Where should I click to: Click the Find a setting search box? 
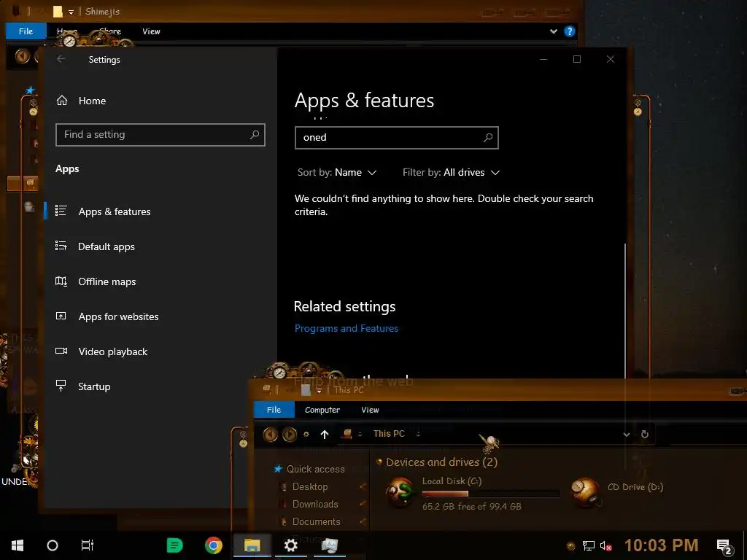pos(160,135)
